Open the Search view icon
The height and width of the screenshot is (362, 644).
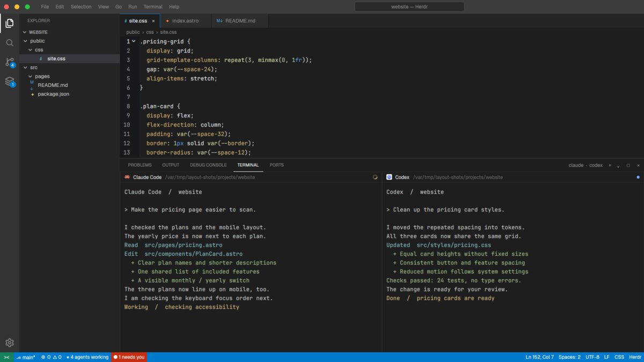click(x=9, y=42)
